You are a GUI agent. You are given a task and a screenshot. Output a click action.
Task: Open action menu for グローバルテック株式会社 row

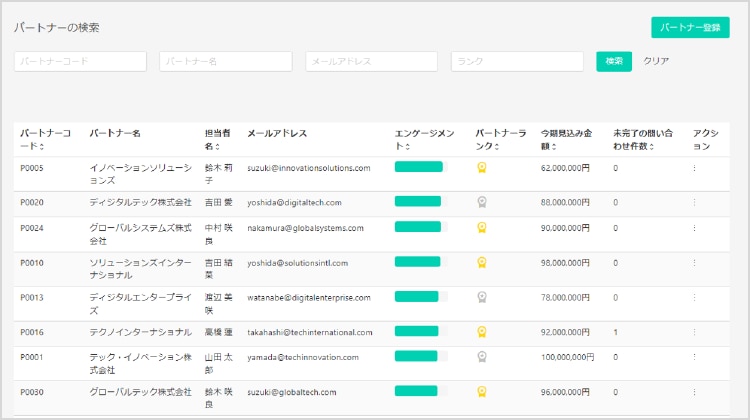tap(695, 391)
